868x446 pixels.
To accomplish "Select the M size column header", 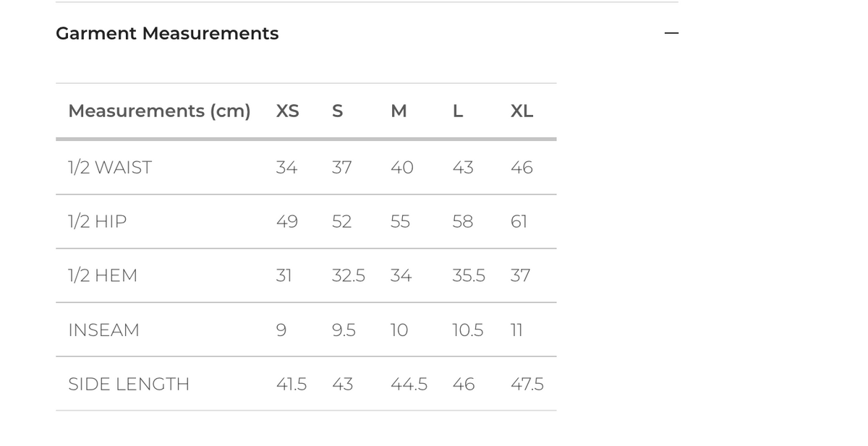I will pyautogui.click(x=399, y=111).
